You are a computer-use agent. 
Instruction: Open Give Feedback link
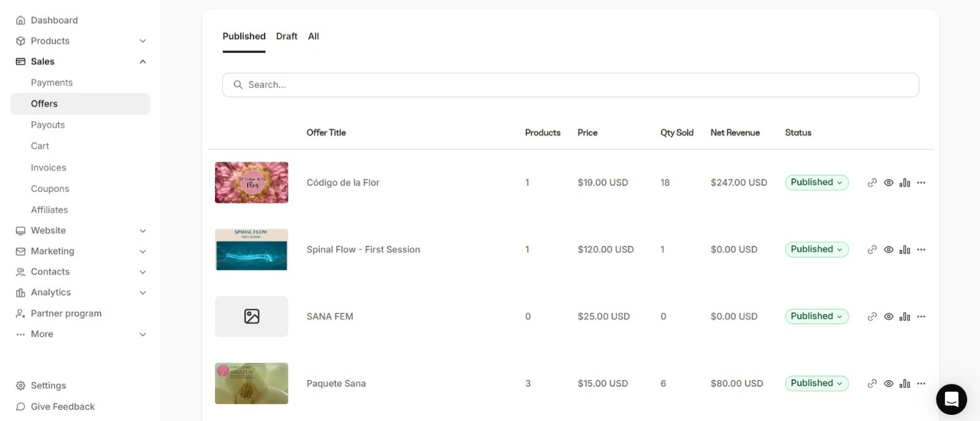[x=62, y=407]
